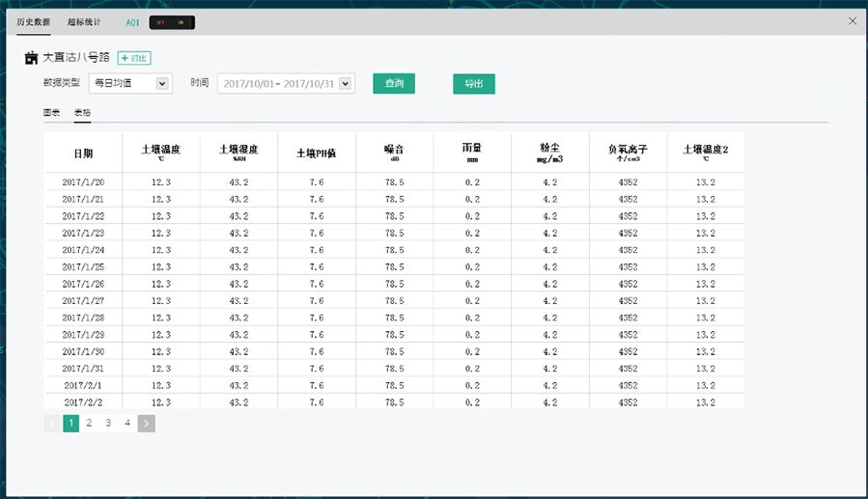Select the 图表 chart view tab
The height and width of the screenshot is (499, 868).
pos(52,113)
